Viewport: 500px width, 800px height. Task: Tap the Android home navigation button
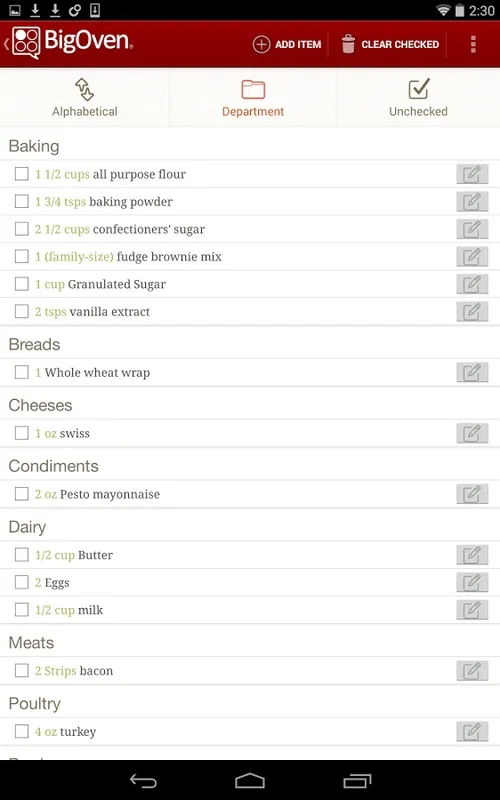(x=250, y=781)
